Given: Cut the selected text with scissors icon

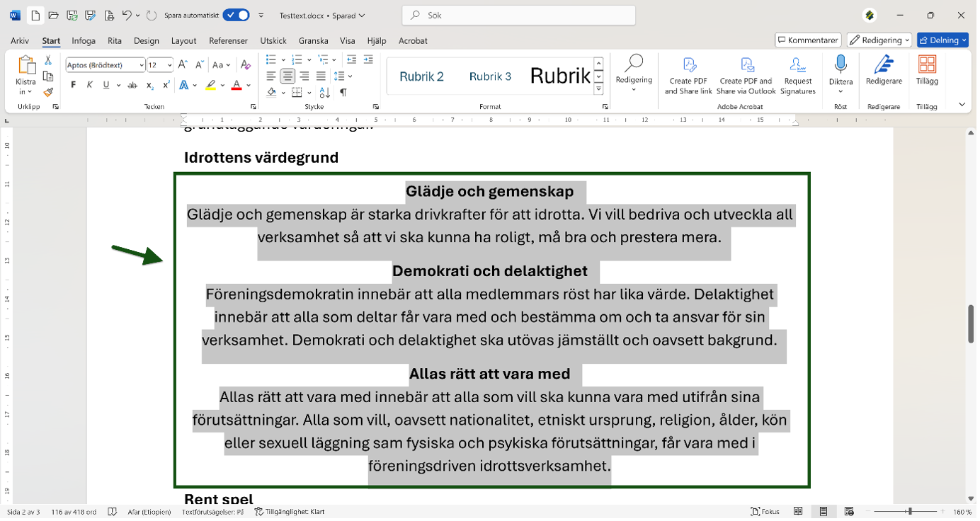Looking at the screenshot, I should coord(48,61).
